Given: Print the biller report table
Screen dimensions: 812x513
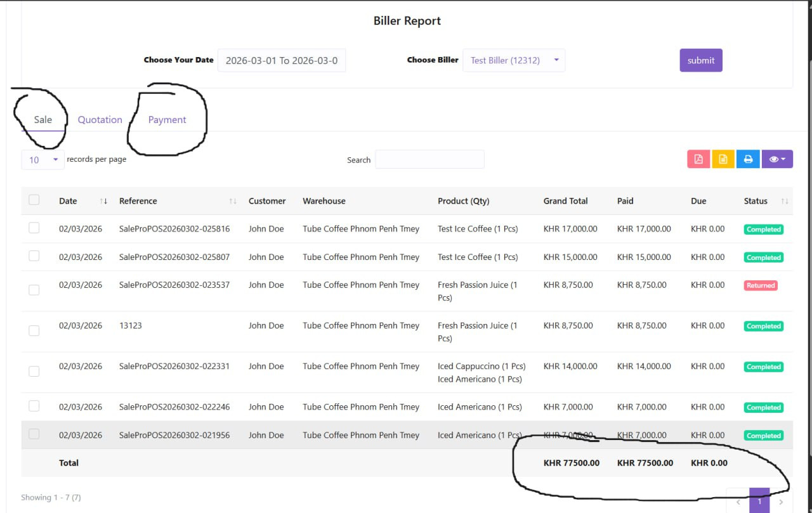Looking at the screenshot, I should 748,159.
